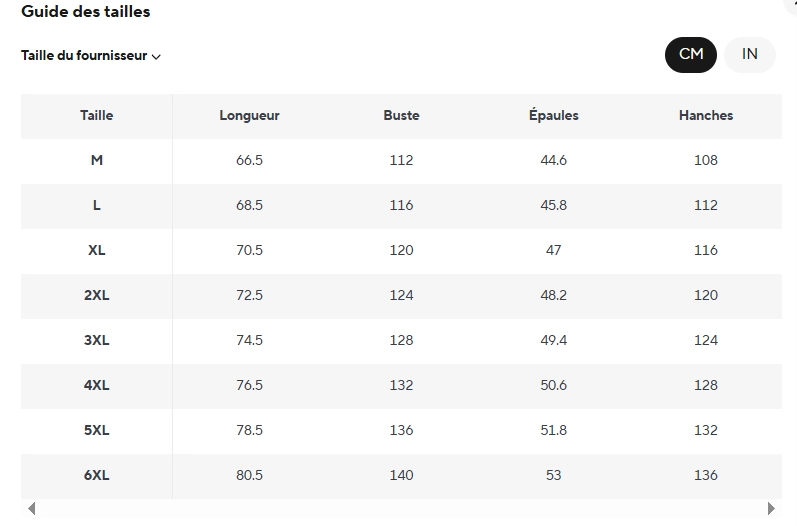The width and height of the screenshot is (797, 526).
Task: Click the 2XL size row label
Action: (x=97, y=295)
